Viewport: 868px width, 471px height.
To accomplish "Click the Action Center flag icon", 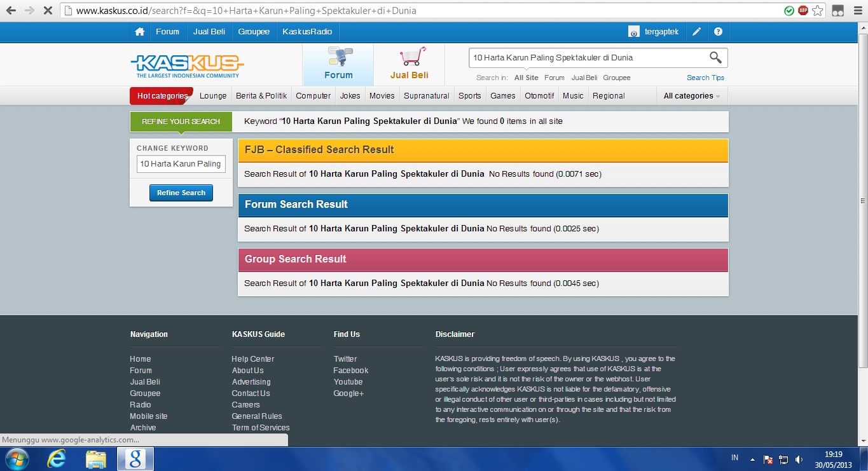I will [x=768, y=459].
